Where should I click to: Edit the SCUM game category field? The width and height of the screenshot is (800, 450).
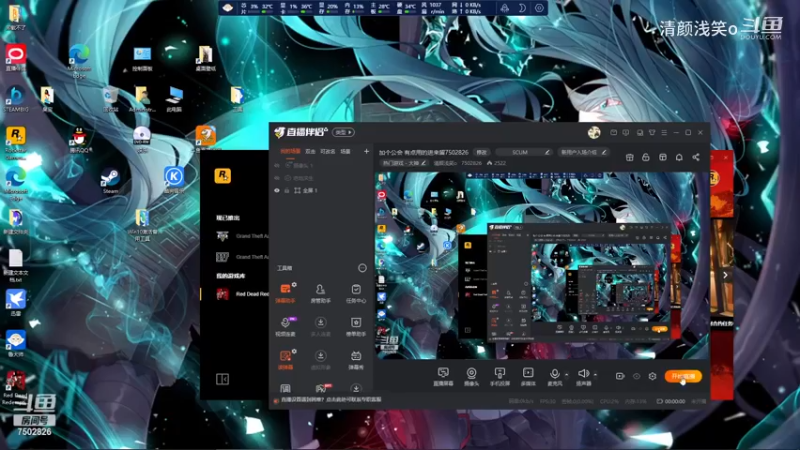point(524,152)
